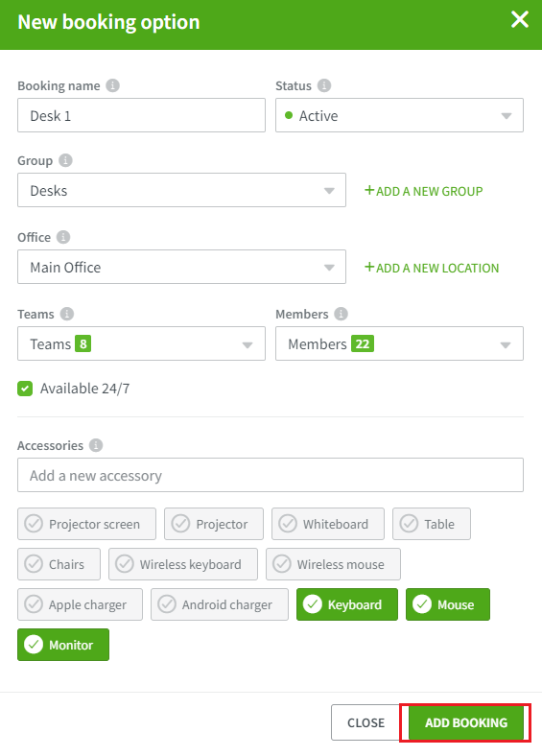The width and height of the screenshot is (542, 756).
Task: Expand the Teams selector
Action: (141, 343)
